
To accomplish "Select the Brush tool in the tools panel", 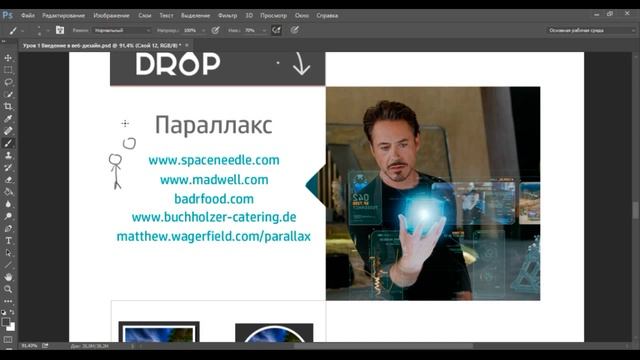I will pos(8,143).
